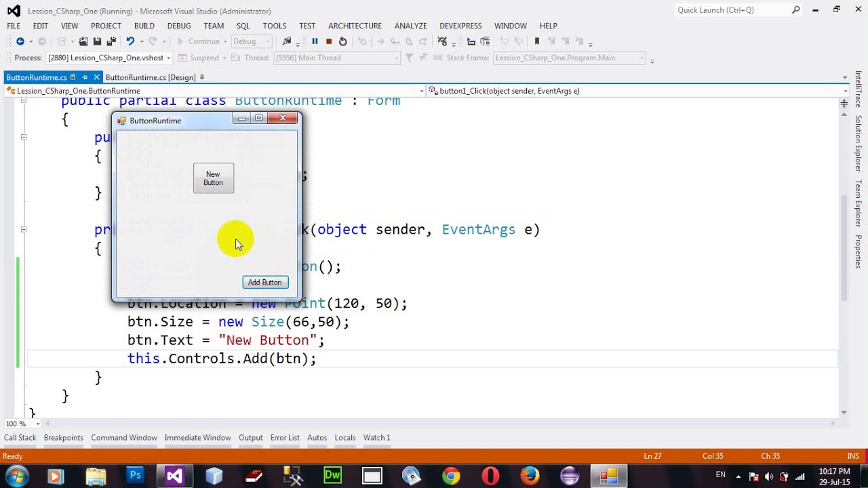Open the Process combo box
The height and width of the screenshot is (488, 868).
[x=109, y=58]
